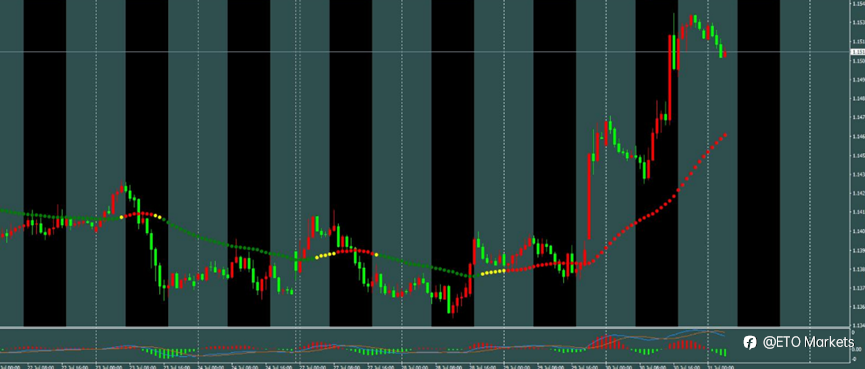This screenshot has height=369, width=865.
Task: Click the highlighted current price tag on axis
Action: click(x=858, y=52)
